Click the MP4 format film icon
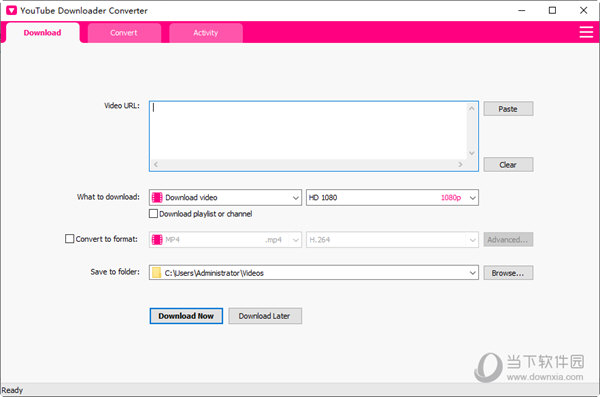This screenshot has height=397, width=600. pyautogui.click(x=157, y=240)
